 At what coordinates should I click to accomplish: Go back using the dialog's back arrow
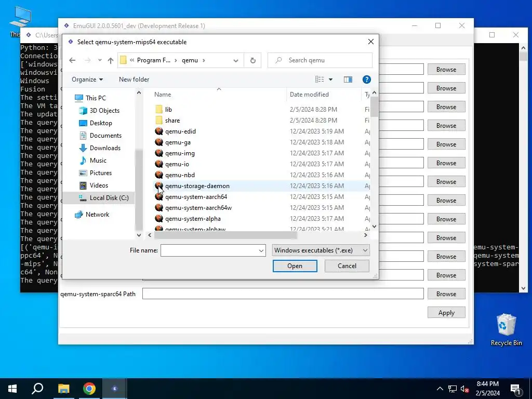click(72, 60)
